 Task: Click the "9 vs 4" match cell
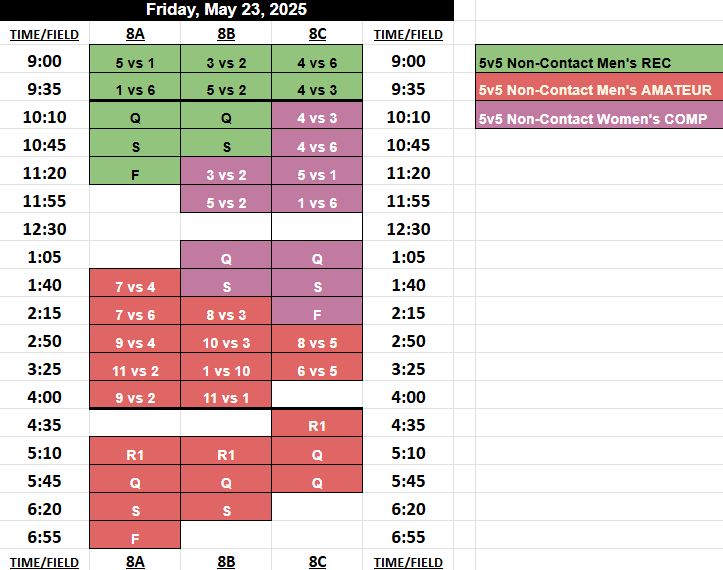[135, 342]
